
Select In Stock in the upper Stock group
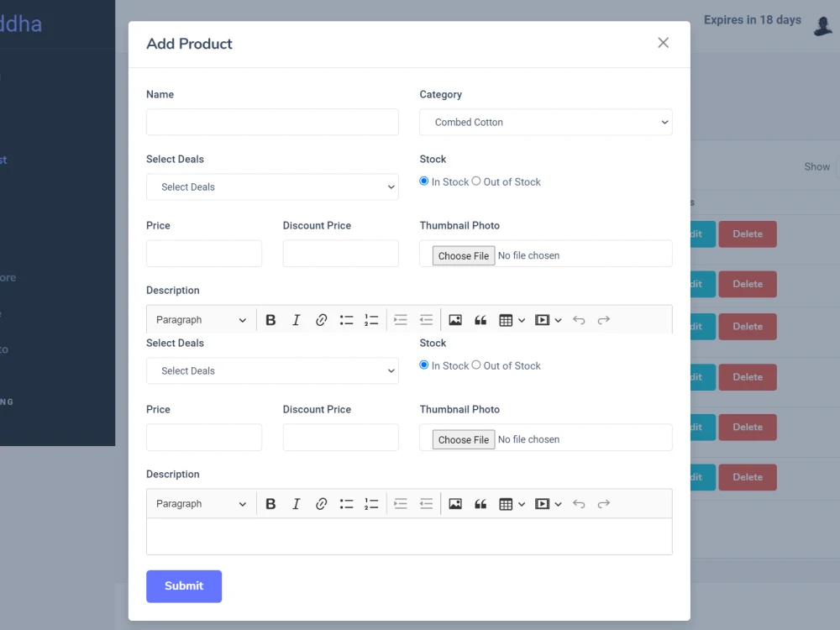coord(423,181)
